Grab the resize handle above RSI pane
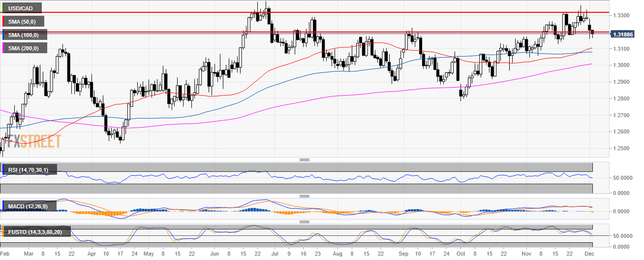 (304, 160)
